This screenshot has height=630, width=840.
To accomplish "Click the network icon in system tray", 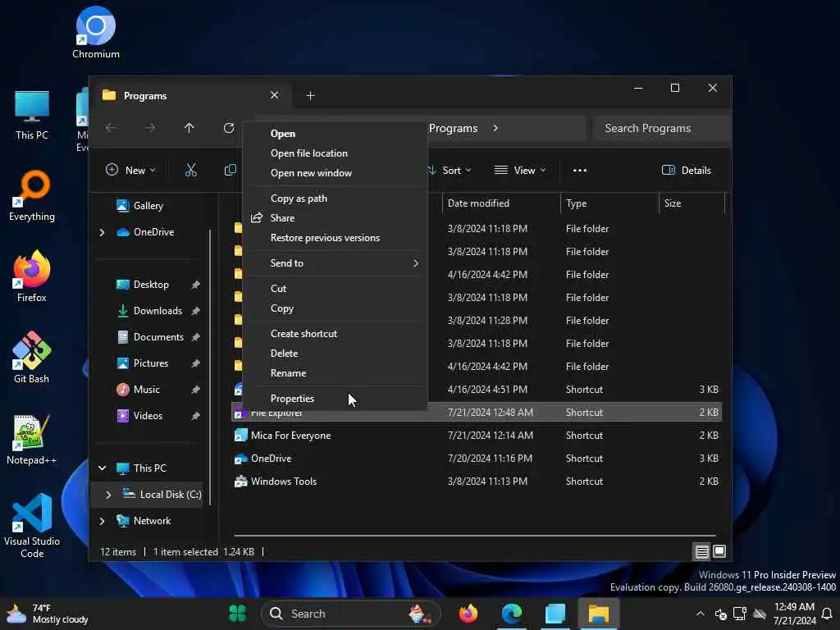I will pyautogui.click(x=740, y=614).
